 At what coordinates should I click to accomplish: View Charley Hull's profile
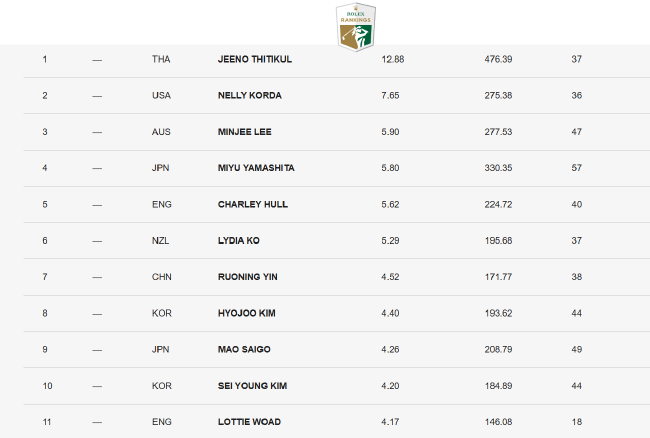coord(252,204)
